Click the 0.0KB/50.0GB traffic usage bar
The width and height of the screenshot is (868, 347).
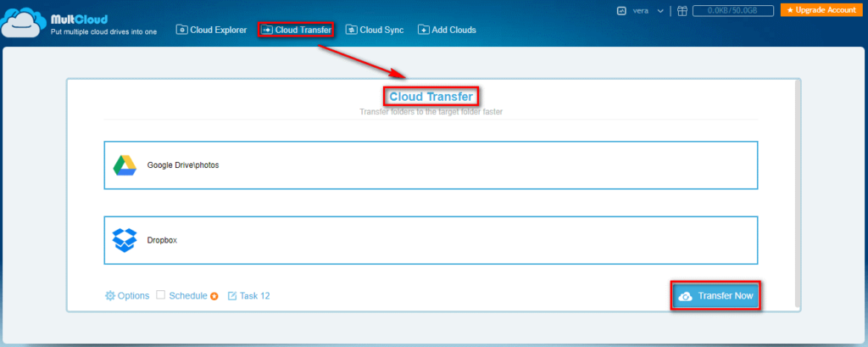pyautogui.click(x=733, y=10)
